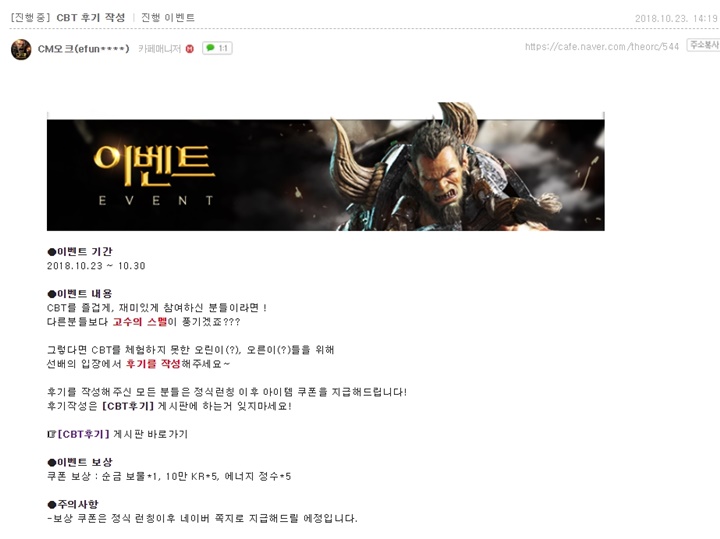The image size is (720, 539).
Task: Click the author nickname CM오크(efun****)
Action: pyautogui.click(x=84, y=49)
